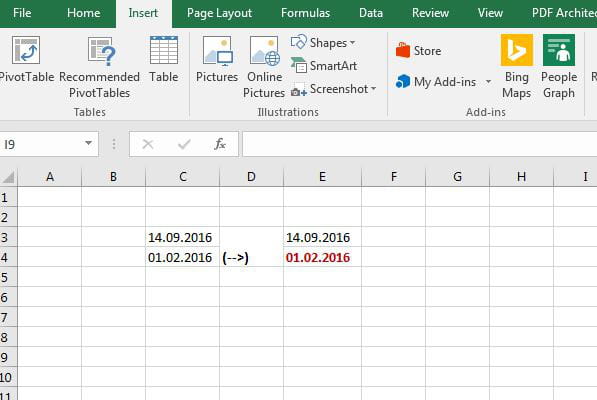The height and width of the screenshot is (400, 597).
Task: Open the SmartArt graphic dialog
Action: pos(324,65)
